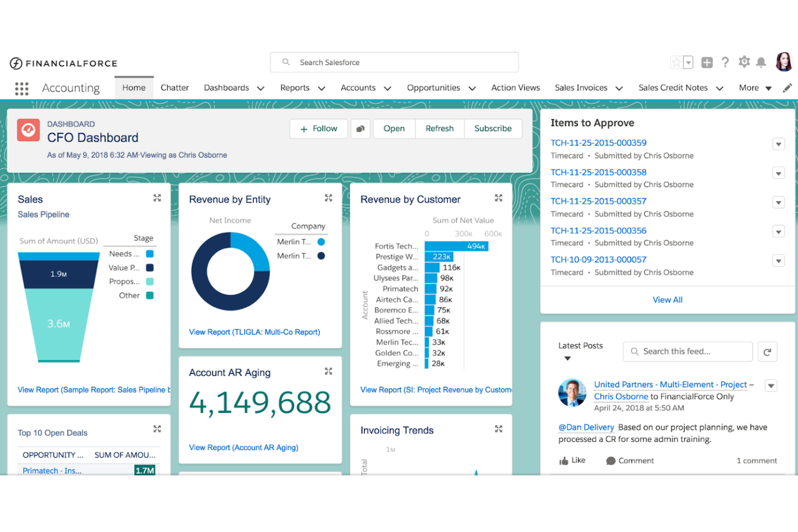798x532 pixels.
Task: Open the setup gear icon
Action: [744, 62]
